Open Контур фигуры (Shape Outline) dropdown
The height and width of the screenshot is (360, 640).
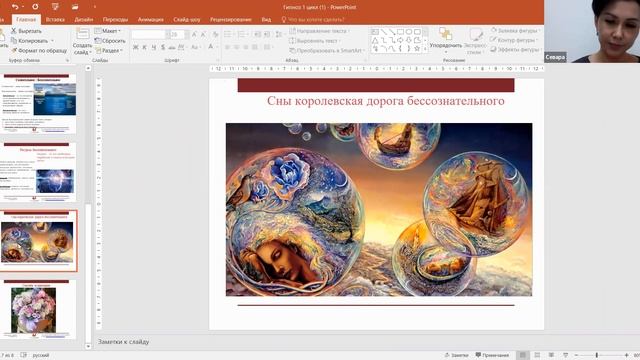[514, 40]
